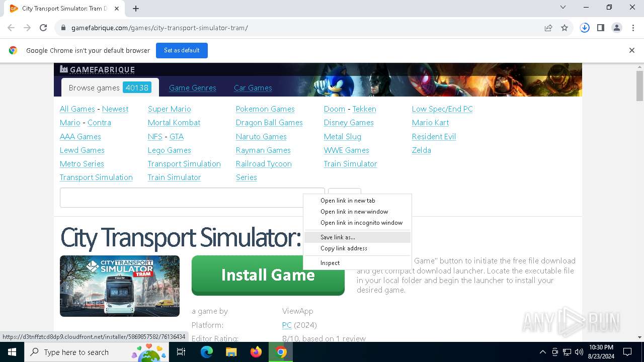Open the Car Games tab

click(x=253, y=88)
